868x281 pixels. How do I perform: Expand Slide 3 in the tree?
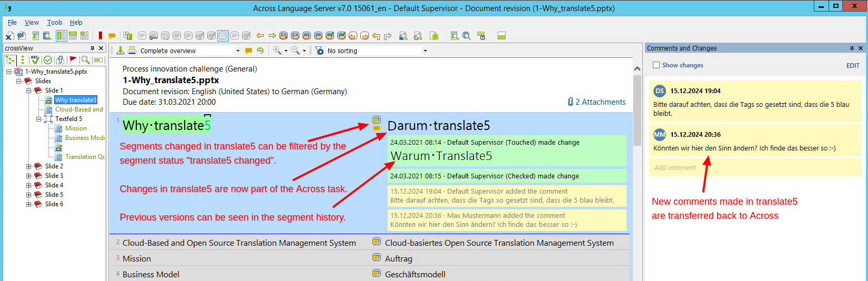[x=29, y=176]
